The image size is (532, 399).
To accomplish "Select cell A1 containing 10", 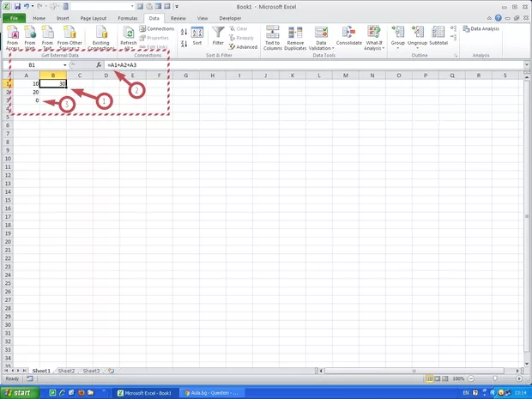I will pyautogui.click(x=26, y=83).
